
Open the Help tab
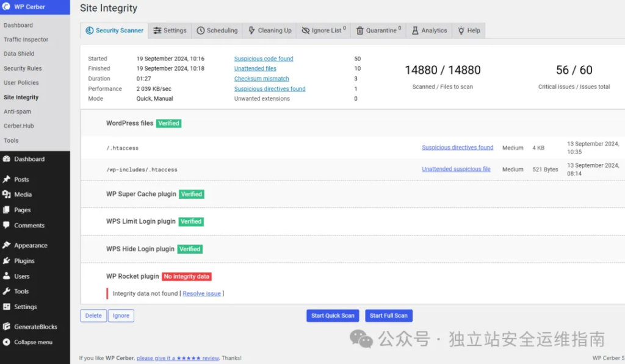click(x=469, y=30)
